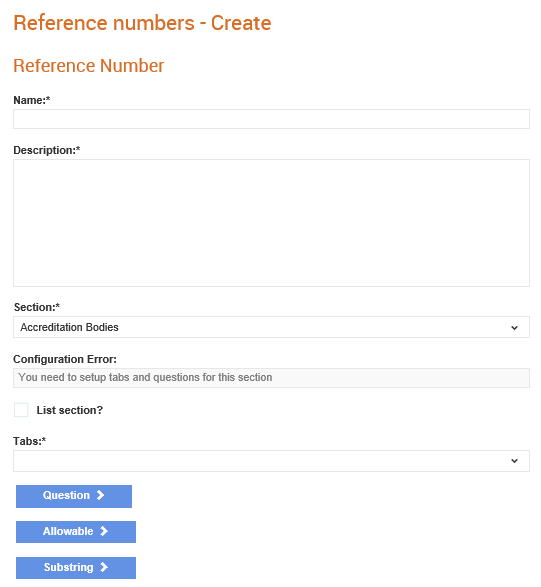
Task: Open the Substring panel button
Action: (76, 568)
